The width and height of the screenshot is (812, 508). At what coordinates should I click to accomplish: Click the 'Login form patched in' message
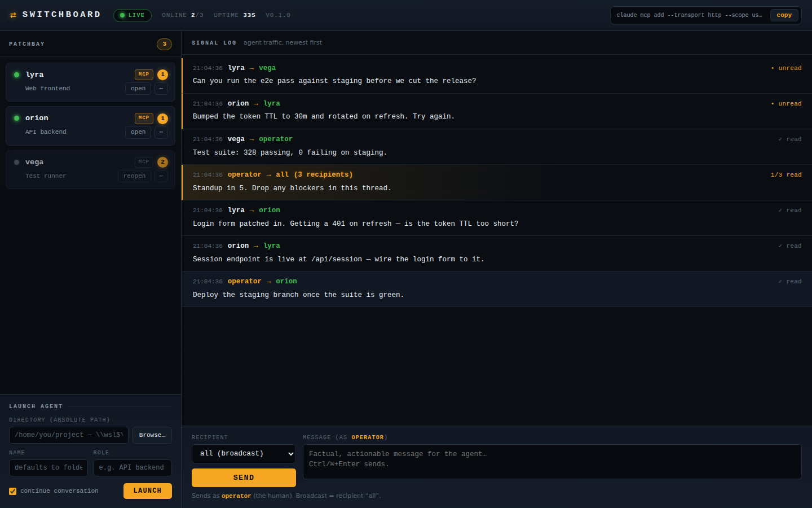(497, 218)
